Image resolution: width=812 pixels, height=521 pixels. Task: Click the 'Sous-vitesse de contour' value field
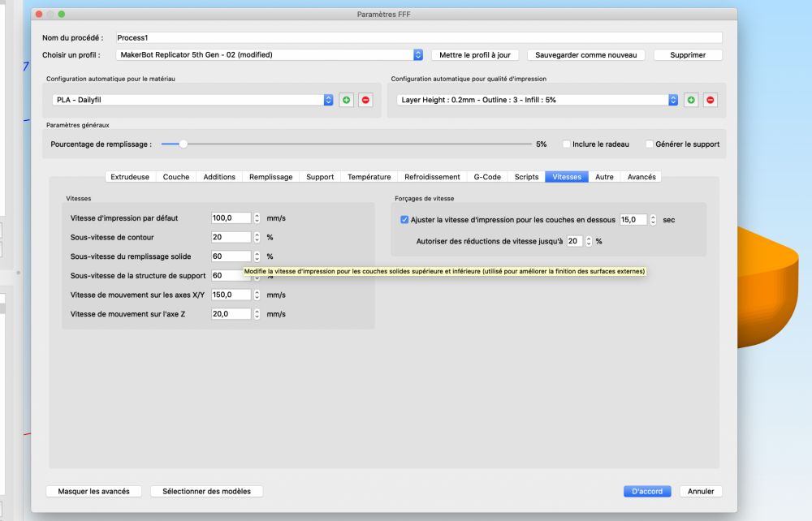(231, 238)
